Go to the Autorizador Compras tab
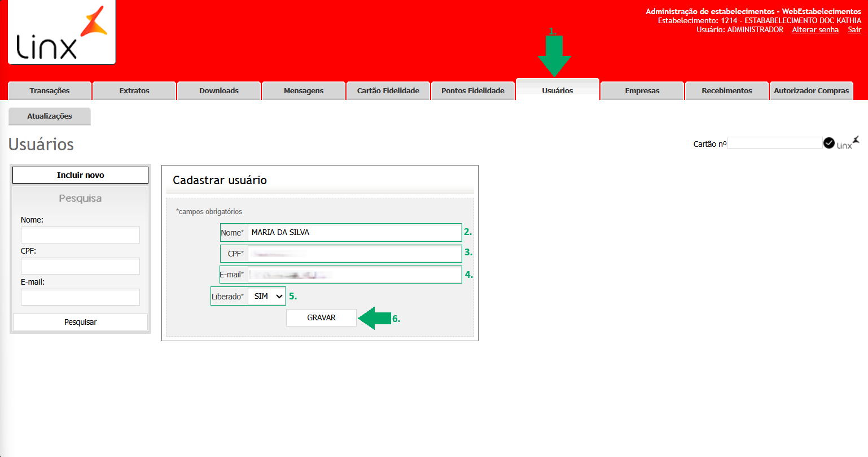Image resolution: width=868 pixels, height=457 pixels. [x=812, y=91]
